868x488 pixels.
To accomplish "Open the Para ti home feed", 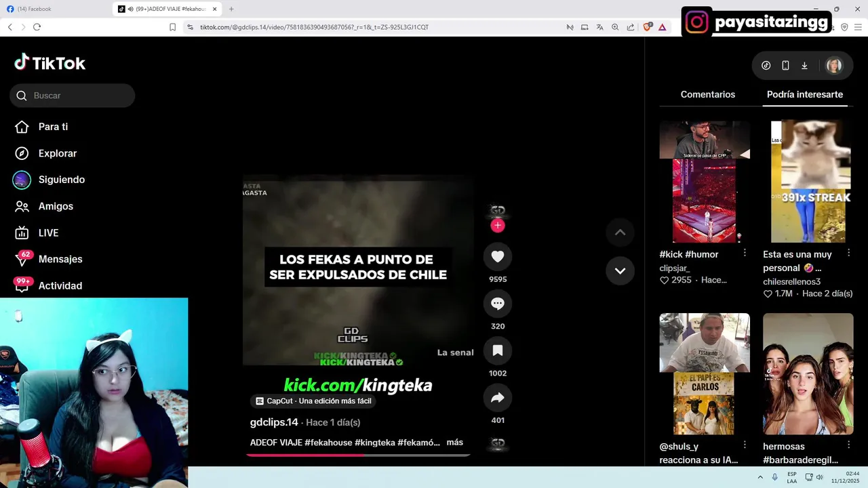I will point(41,127).
